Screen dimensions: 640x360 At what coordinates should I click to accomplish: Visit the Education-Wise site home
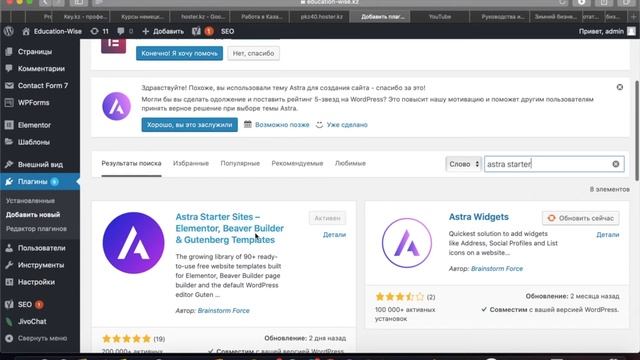[x=52, y=31]
